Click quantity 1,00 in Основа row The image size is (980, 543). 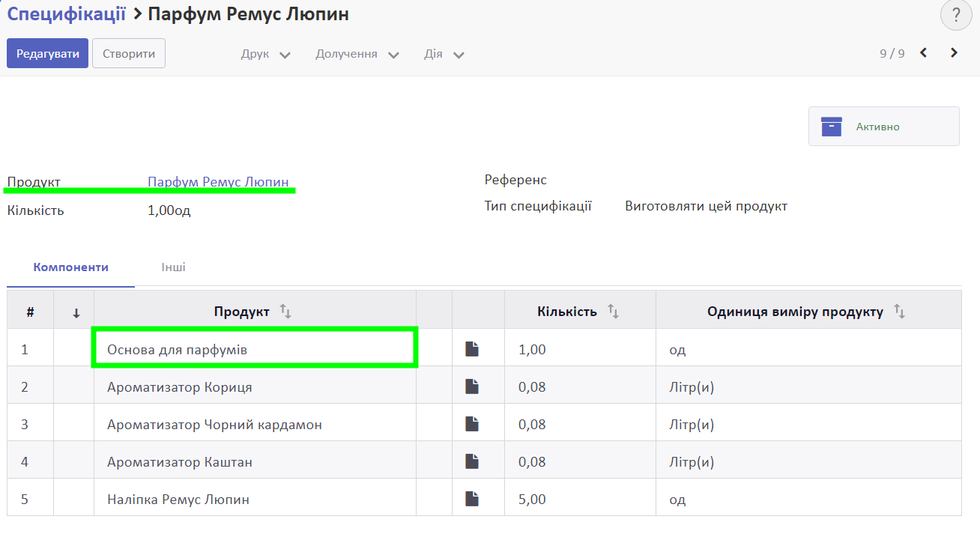pyautogui.click(x=532, y=350)
